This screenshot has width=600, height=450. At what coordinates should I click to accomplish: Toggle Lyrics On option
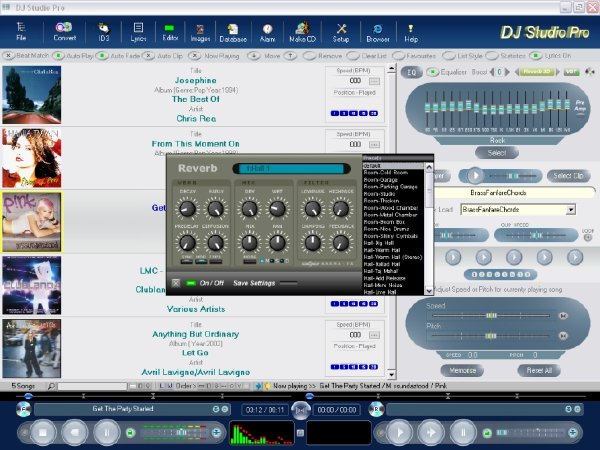[536, 56]
